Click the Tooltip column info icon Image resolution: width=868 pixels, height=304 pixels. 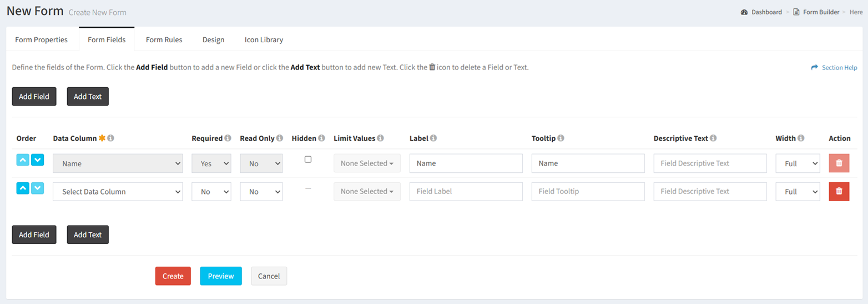[x=561, y=138]
